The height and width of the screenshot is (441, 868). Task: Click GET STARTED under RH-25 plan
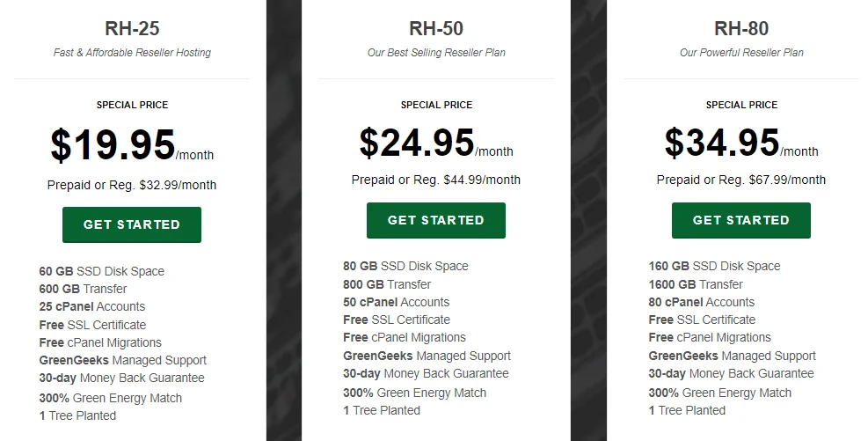click(132, 224)
